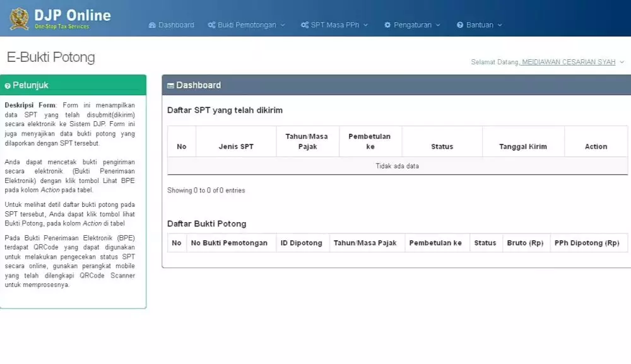Open the MEIDIAWAN CESARIAN SYAH user link
Image resolution: width=631 pixels, height=364 pixels.
click(569, 62)
